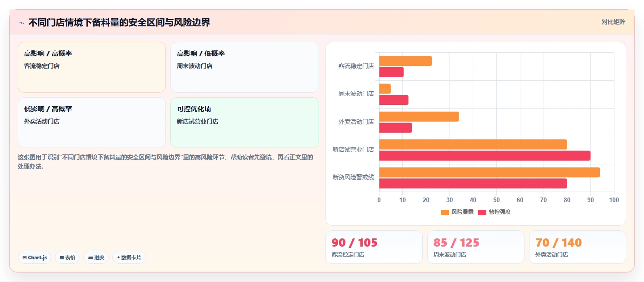Screen dimensions: 644x282
Task: Click the orange 风险暴露 legend swatch
Action: (x=445, y=212)
